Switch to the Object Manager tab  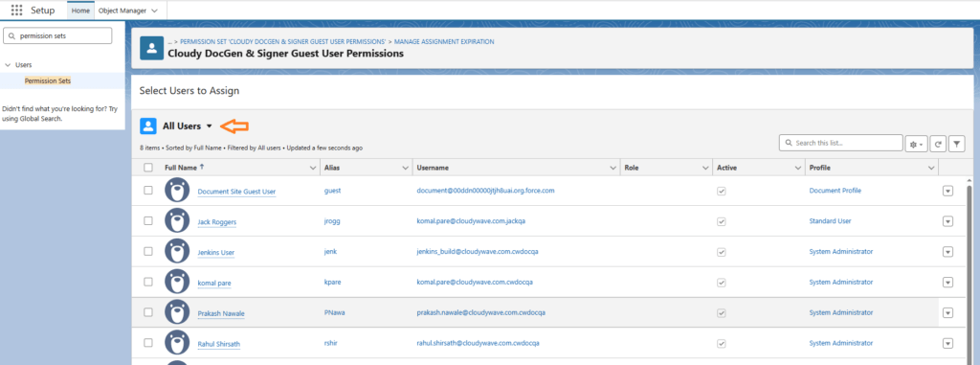[122, 11]
